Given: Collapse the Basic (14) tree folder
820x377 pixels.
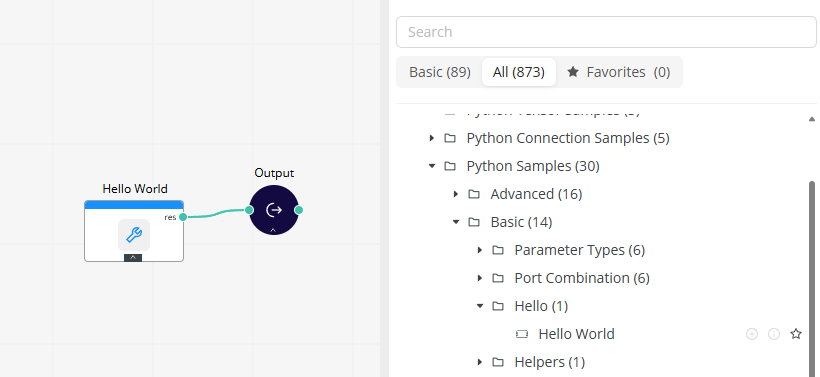Looking at the screenshot, I should [x=455, y=222].
